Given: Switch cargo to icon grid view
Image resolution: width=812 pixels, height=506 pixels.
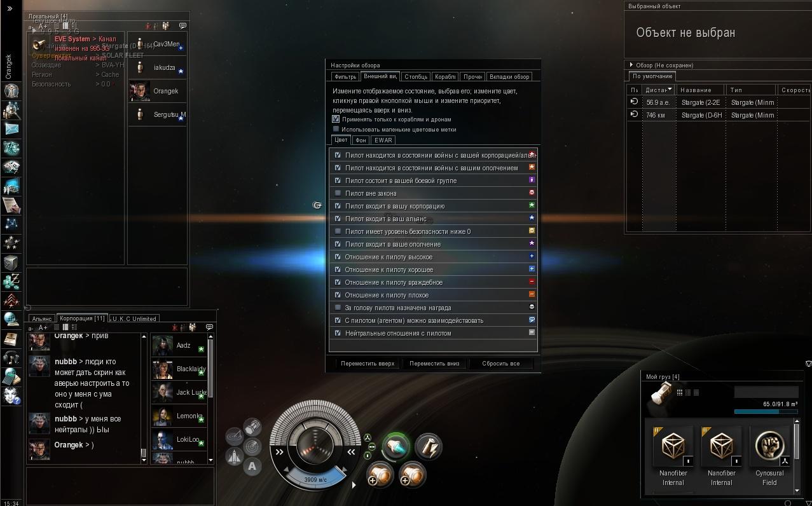Looking at the screenshot, I should (x=680, y=392).
